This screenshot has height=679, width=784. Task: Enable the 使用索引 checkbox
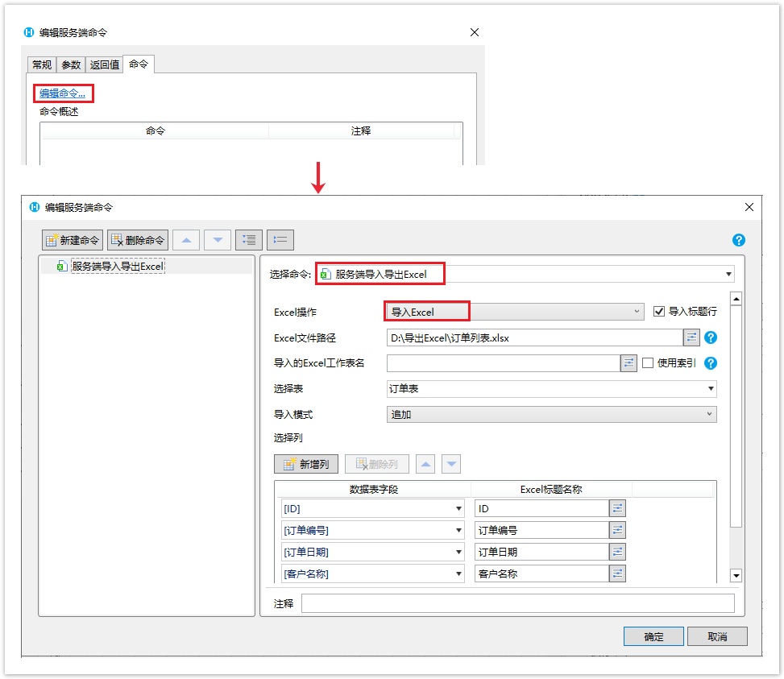(648, 363)
